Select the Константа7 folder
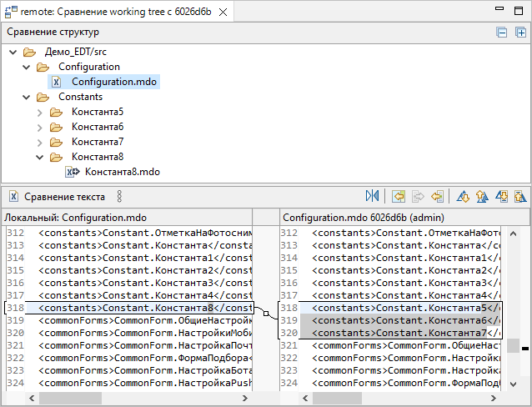The image size is (532, 407). coord(97,142)
